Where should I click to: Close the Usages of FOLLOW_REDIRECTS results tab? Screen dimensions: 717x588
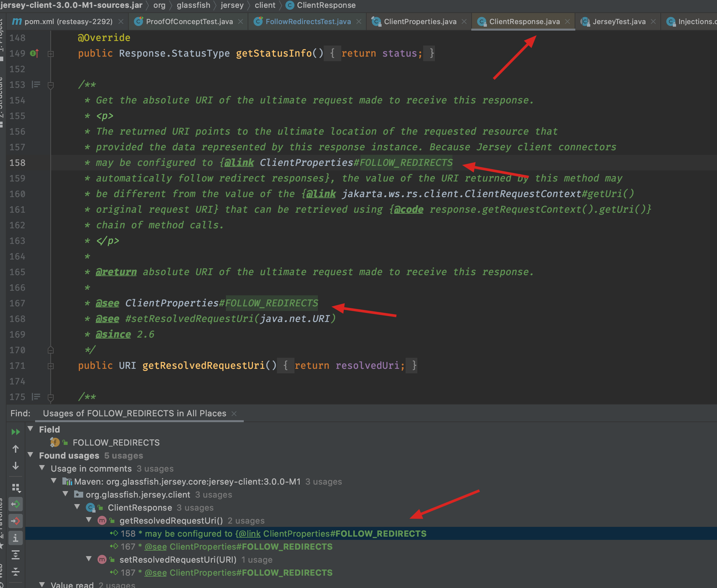pos(234,414)
